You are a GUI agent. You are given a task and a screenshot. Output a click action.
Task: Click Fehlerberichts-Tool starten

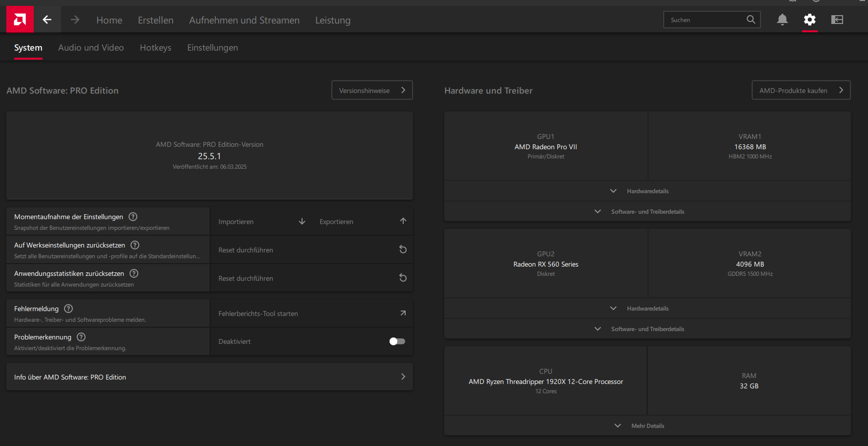258,314
